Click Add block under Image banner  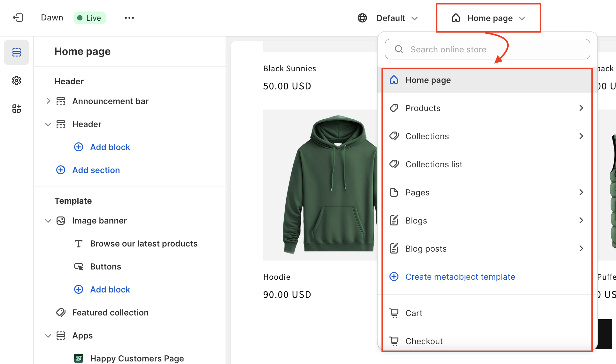point(110,290)
